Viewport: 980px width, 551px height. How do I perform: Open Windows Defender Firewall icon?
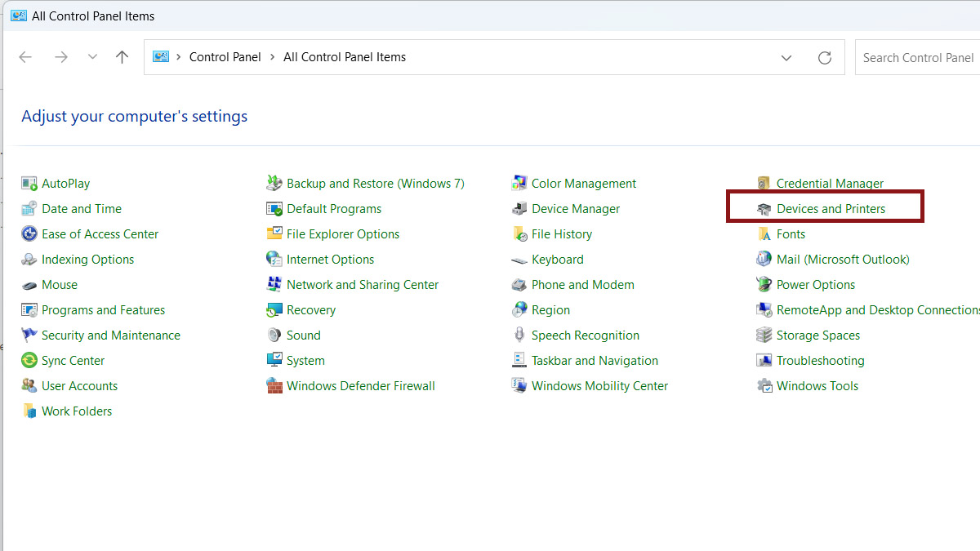tap(274, 386)
